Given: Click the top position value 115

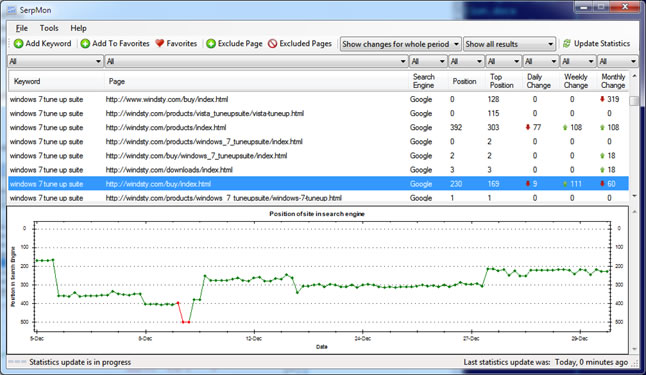Looking at the screenshot, I should 493,113.
